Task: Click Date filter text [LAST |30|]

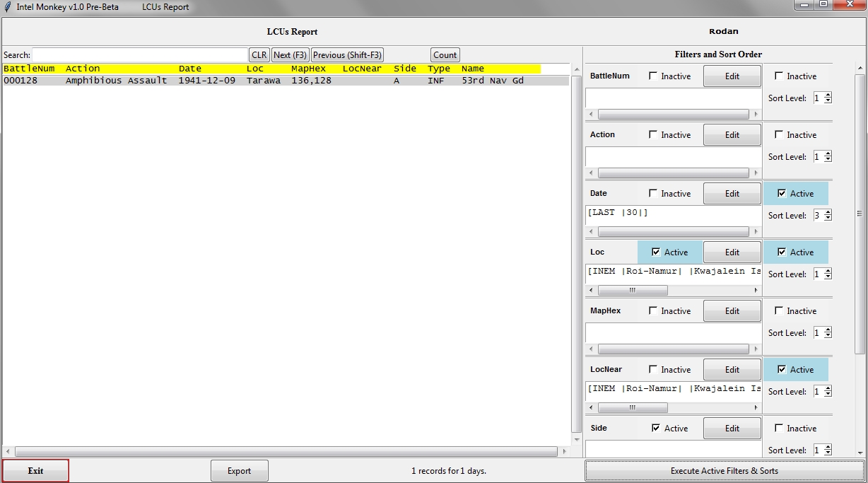Action: tap(618, 213)
